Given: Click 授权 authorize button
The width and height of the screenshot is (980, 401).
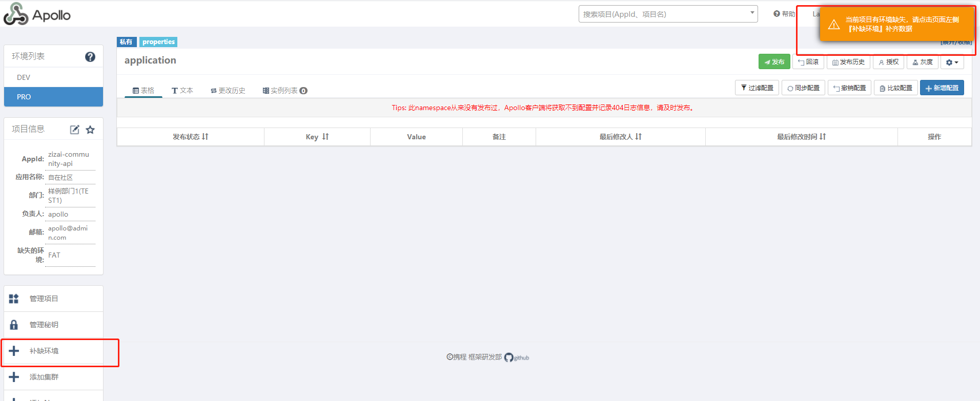Looking at the screenshot, I should tap(888, 62).
